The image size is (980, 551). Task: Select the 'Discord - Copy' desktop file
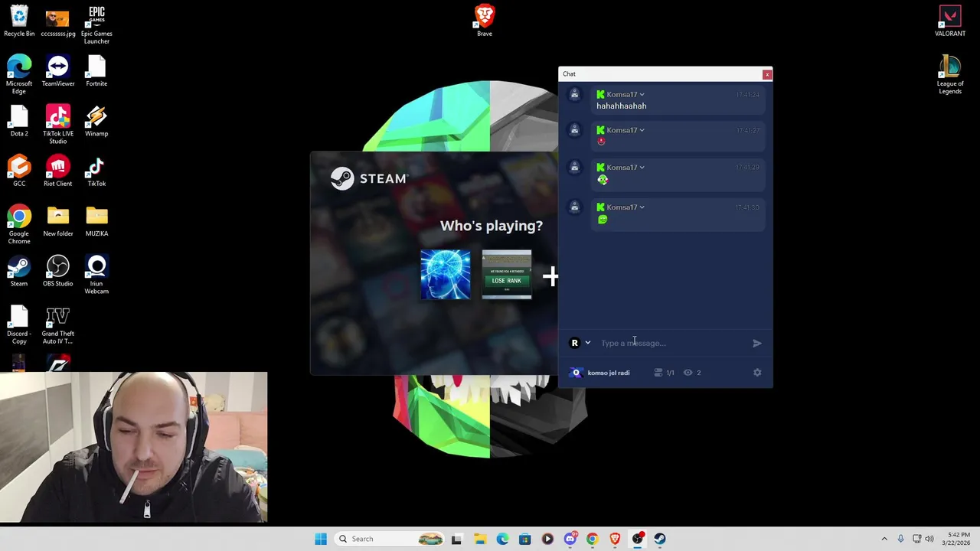point(19,324)
